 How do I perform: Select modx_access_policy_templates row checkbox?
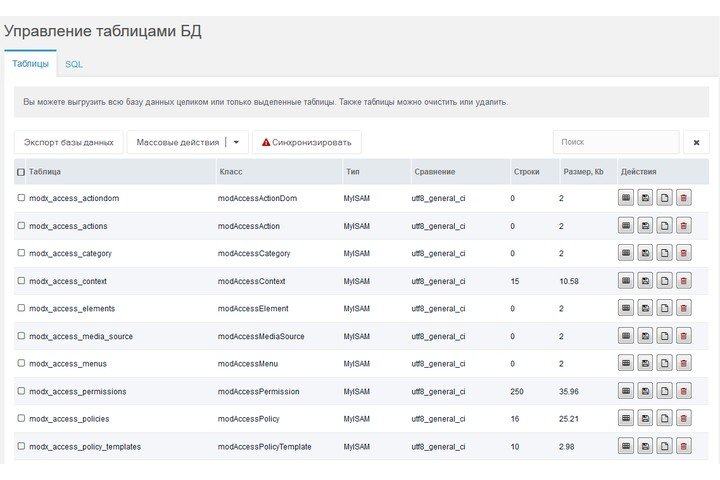coord(21,446)
